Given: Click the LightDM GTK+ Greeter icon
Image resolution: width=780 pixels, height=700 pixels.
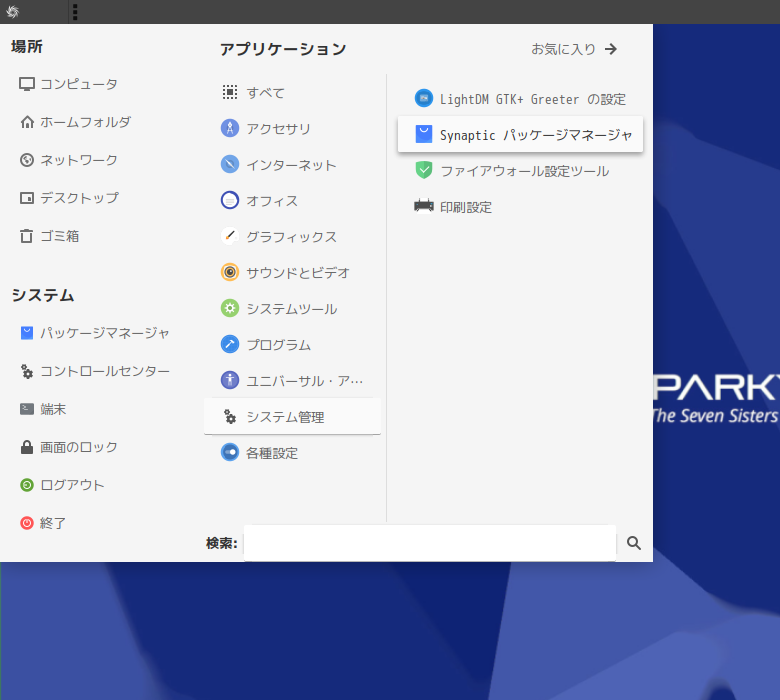Looking at the screenshot, I should point(424,99).
